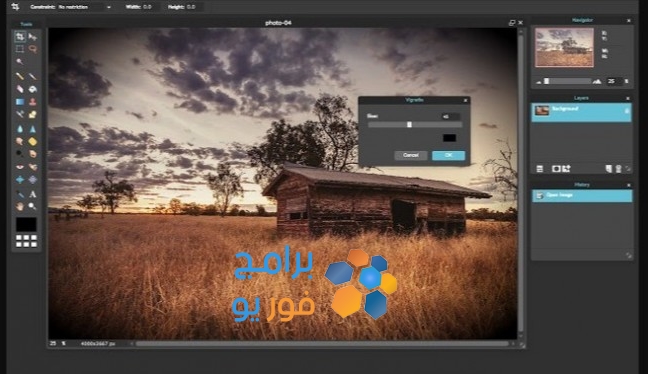Select the Move tool

tap(33, 37)
